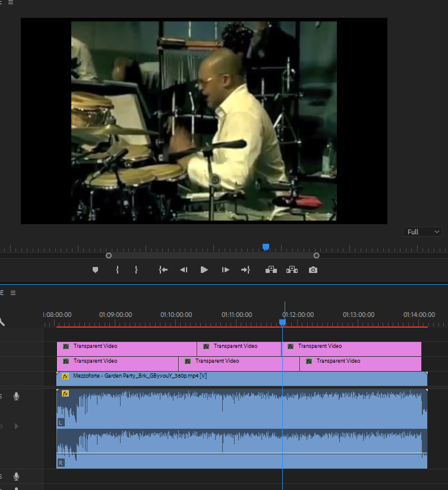This screenshot has height=490, width=448.
Task: Click the R channel audio waveform label
Action: pyautogui.click(x=61, y=463)
